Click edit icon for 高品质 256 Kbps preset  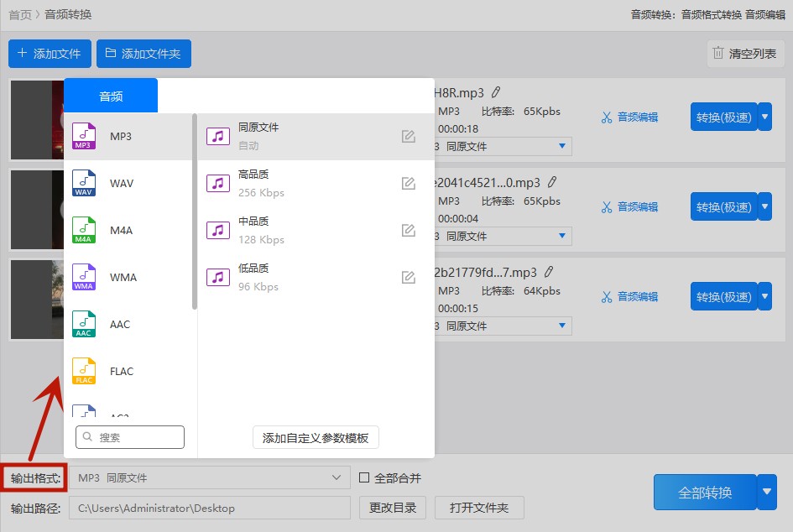[409, 183]
